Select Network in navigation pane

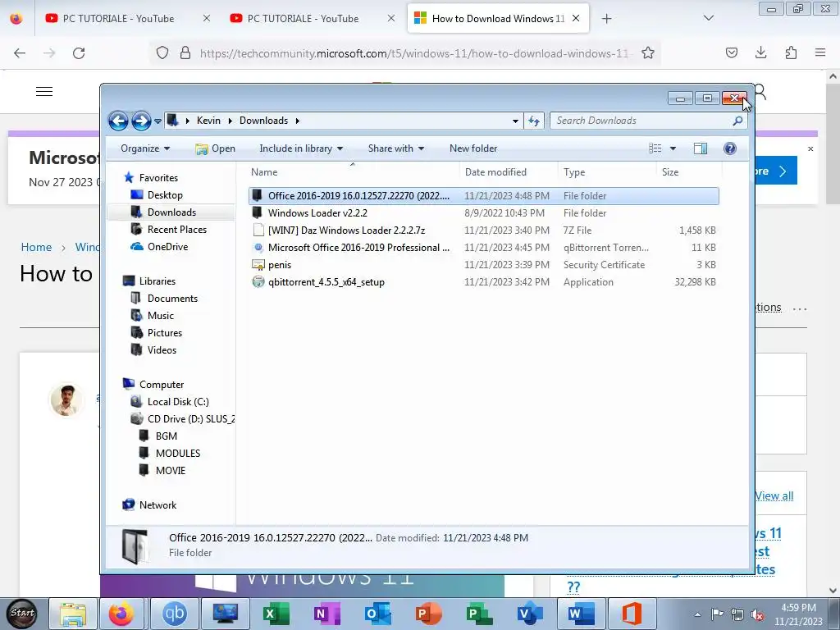coord(157,504)
